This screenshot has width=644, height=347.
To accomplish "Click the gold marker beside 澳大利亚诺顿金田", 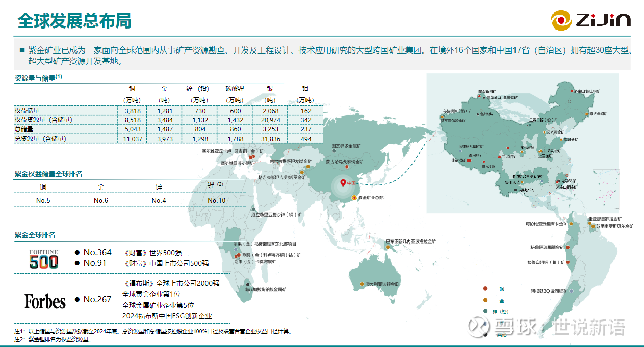I will tap(362, 284).
